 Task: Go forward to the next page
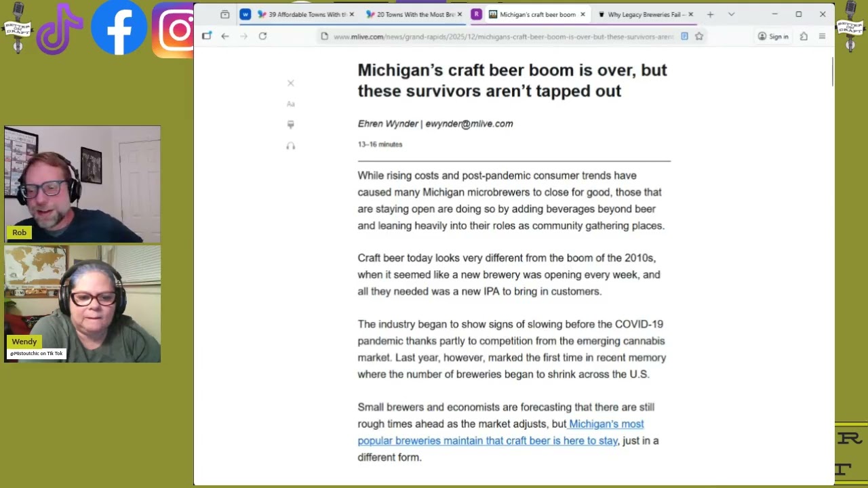tap(243, 36)
